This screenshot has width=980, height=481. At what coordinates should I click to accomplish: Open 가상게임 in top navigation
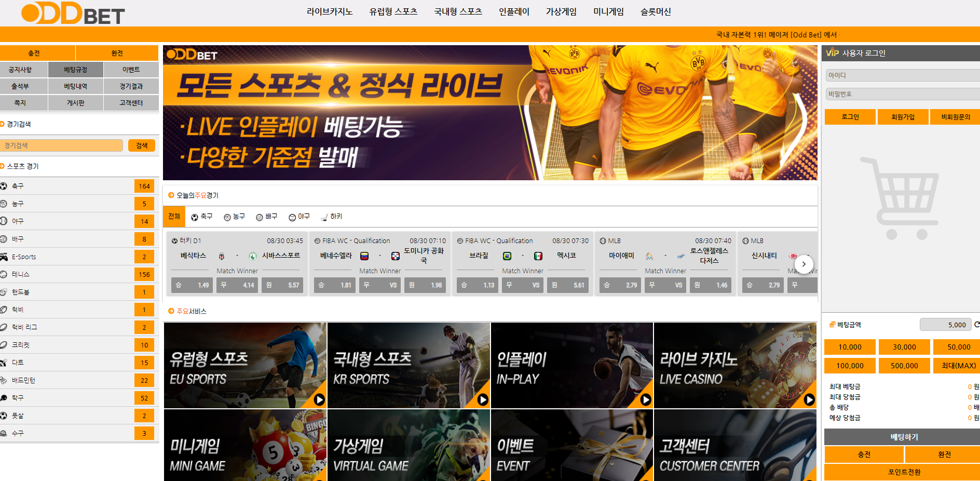[x=561, y=12]
